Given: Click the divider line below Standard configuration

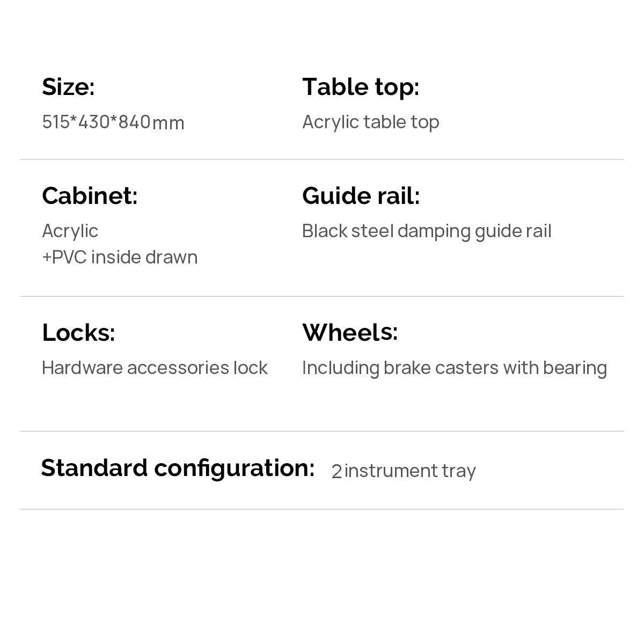Looking at the screenshot, I should coord(322,509).
